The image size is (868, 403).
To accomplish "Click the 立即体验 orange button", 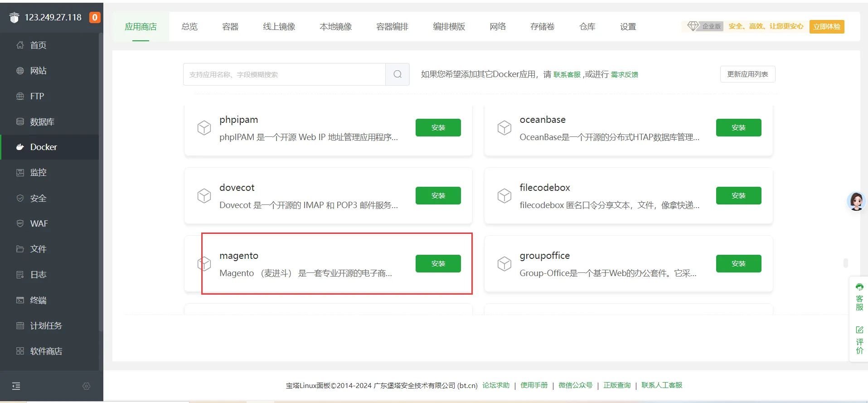I will click(x=827, y=27).
